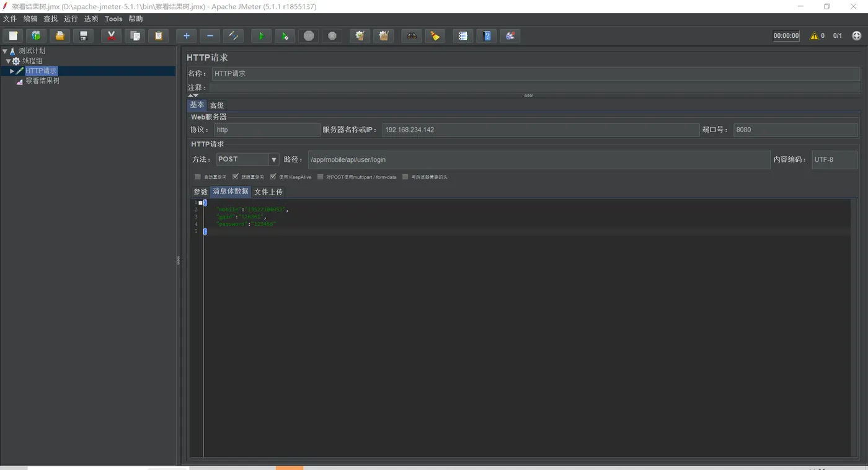Image resolution: width=868 pixels, height=470 pixels.
Task: Open the 帮助 menu
Action: [136, 19]
